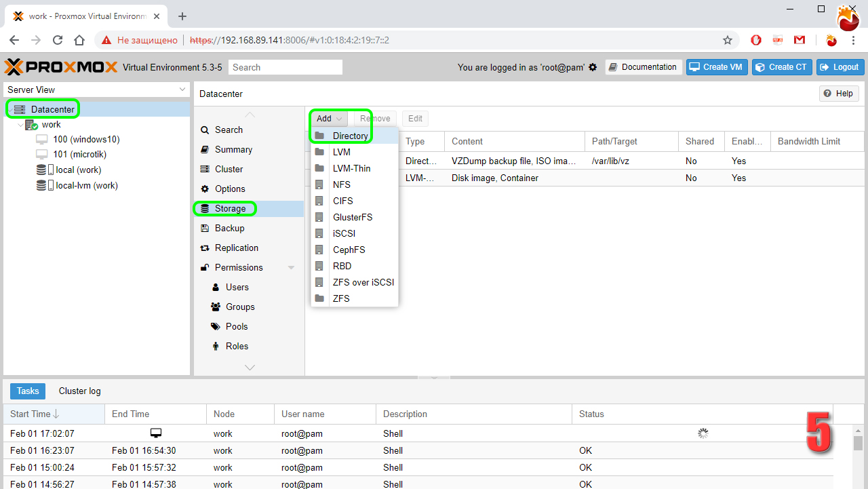The image size is (868, 489).
Task: Open the Backup section
Action: click(249, 228)
